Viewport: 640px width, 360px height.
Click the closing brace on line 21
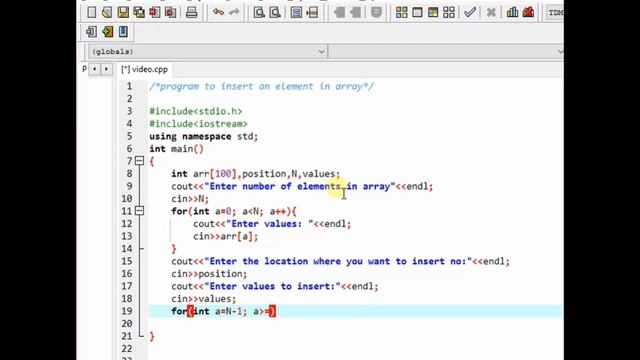point(152,336)
